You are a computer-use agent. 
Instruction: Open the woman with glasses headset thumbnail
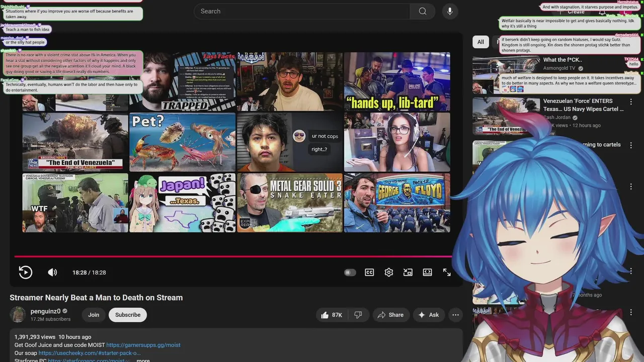point(397,142)
